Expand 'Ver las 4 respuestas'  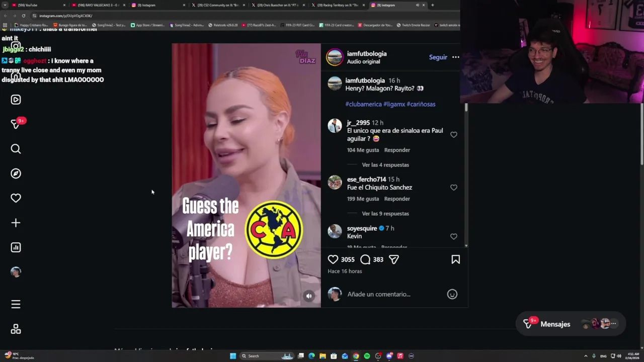[385, 165]
